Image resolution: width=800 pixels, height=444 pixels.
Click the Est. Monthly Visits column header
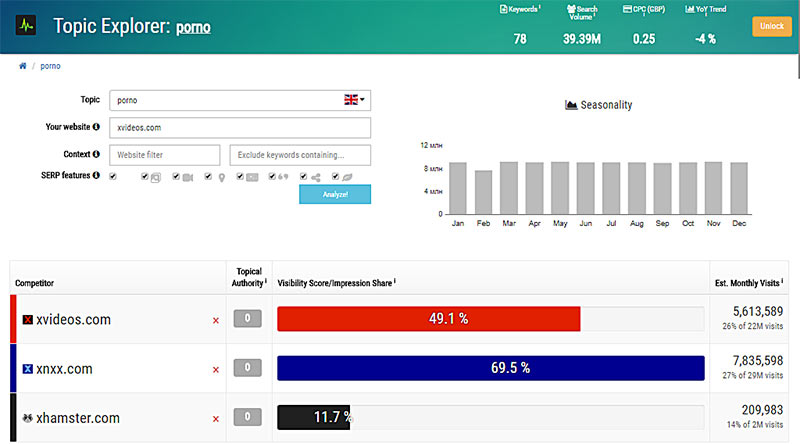[x=748, y=283]
